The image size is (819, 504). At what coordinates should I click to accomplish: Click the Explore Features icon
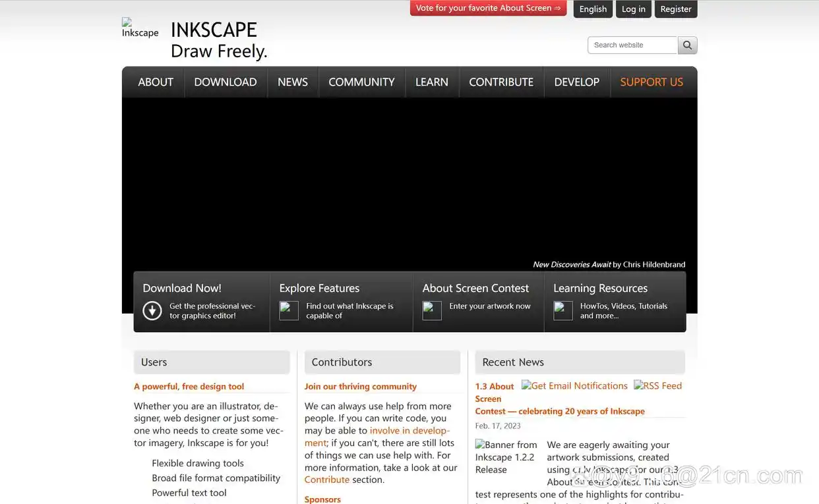point(289,310)
